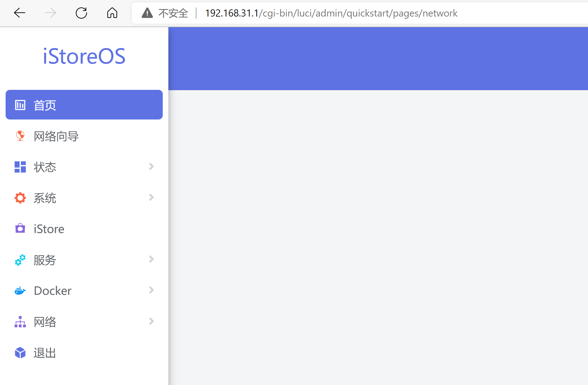Expand the 系统 submenu
The width and height of the screenshot is (588, 385).
(152, 197)
